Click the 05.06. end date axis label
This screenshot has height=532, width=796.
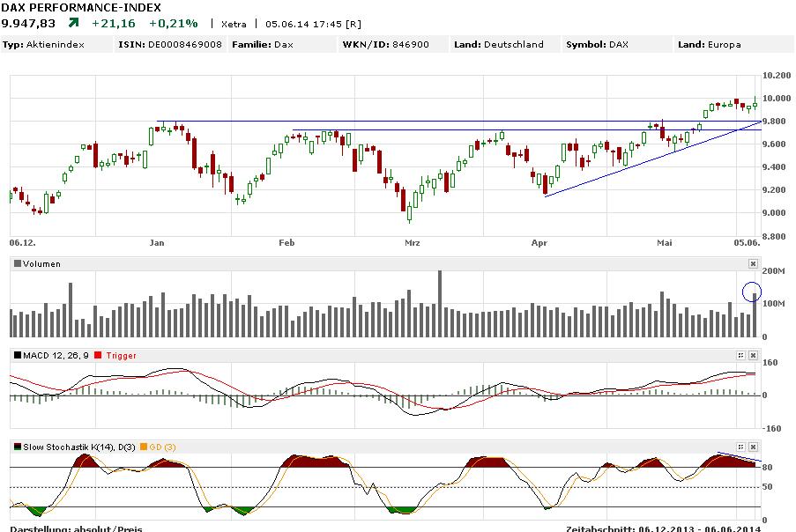click(x=747, y=243)
